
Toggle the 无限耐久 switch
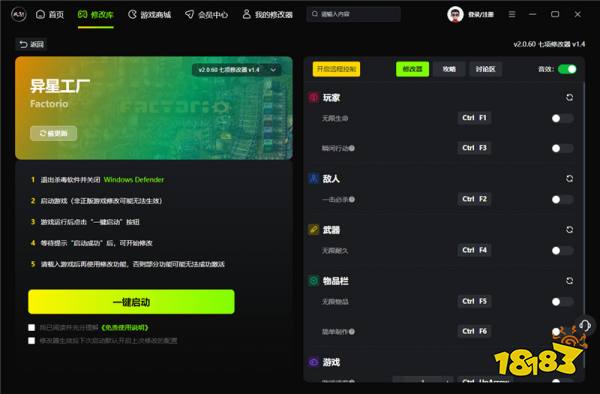pos(562,251)
